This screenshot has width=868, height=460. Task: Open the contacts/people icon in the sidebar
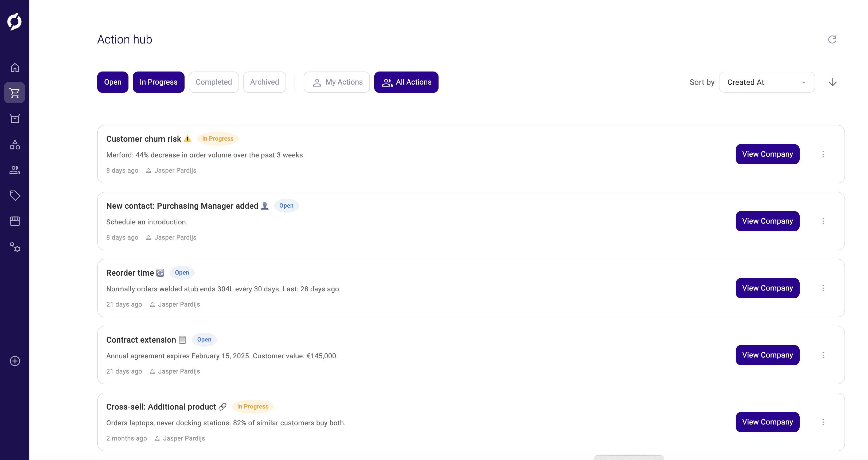(15, 170)
